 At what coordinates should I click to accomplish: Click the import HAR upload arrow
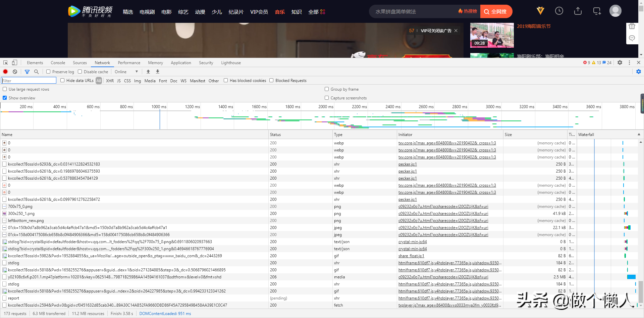[x=148, y=72]
